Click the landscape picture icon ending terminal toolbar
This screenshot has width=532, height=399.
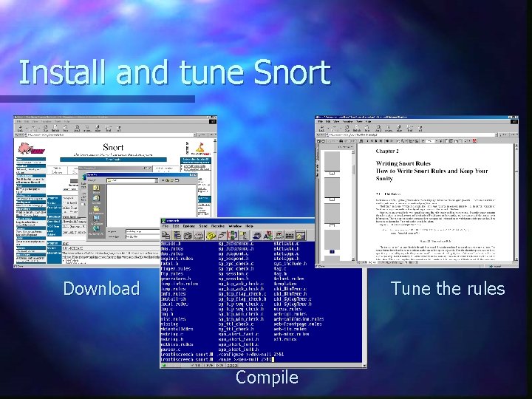[x=301, y=235]
